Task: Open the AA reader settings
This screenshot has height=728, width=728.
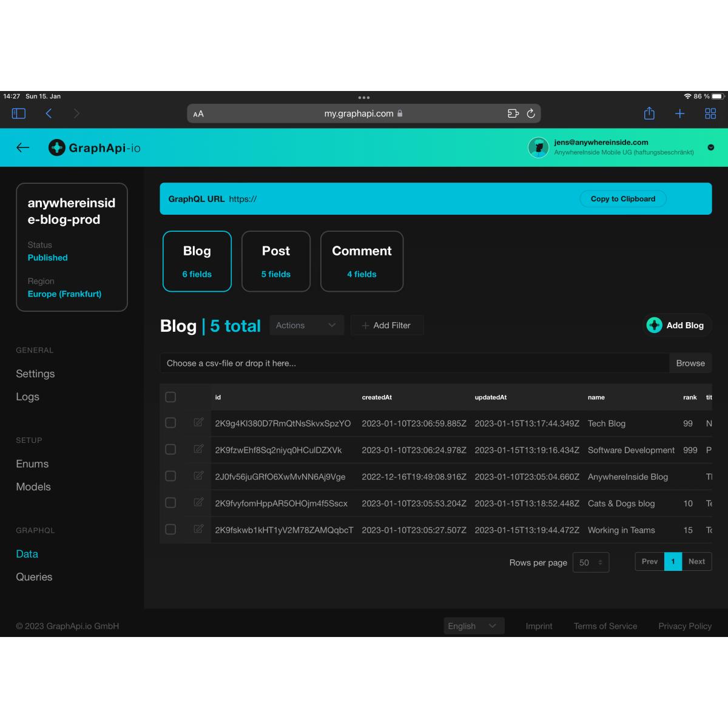Action: (198, 113)
